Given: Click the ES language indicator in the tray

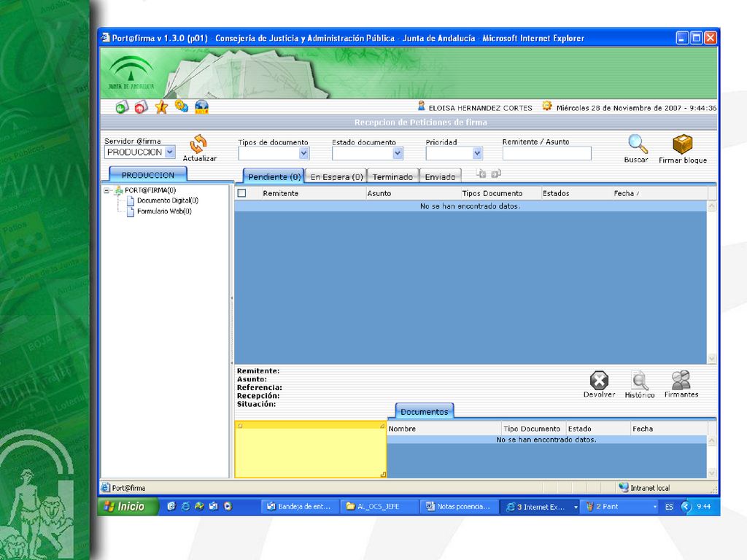Looking at the screenshot, I should 669,507.
